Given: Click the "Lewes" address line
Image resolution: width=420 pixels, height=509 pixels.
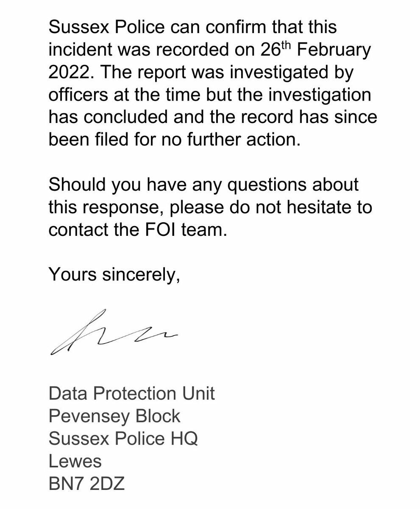Looking at the screenshot, I should [x=75, y=461].
